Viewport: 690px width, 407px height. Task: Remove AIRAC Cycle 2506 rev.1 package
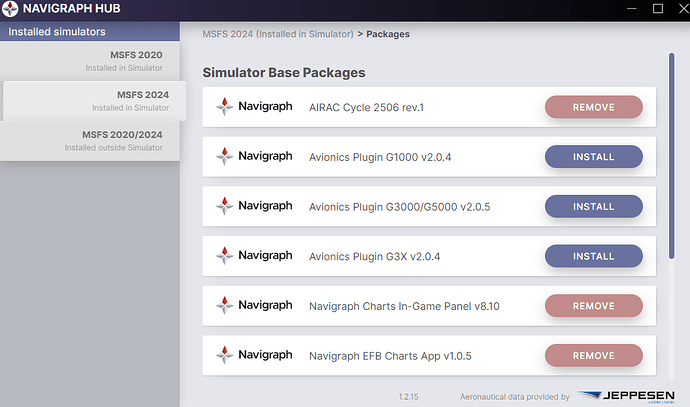coord(593,106)
